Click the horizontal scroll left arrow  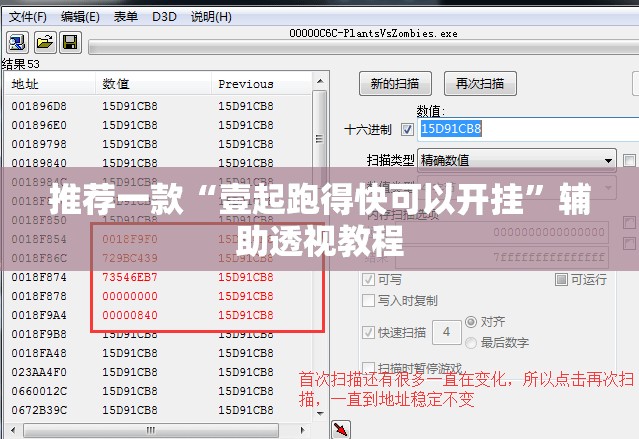(x=13, y=430)
